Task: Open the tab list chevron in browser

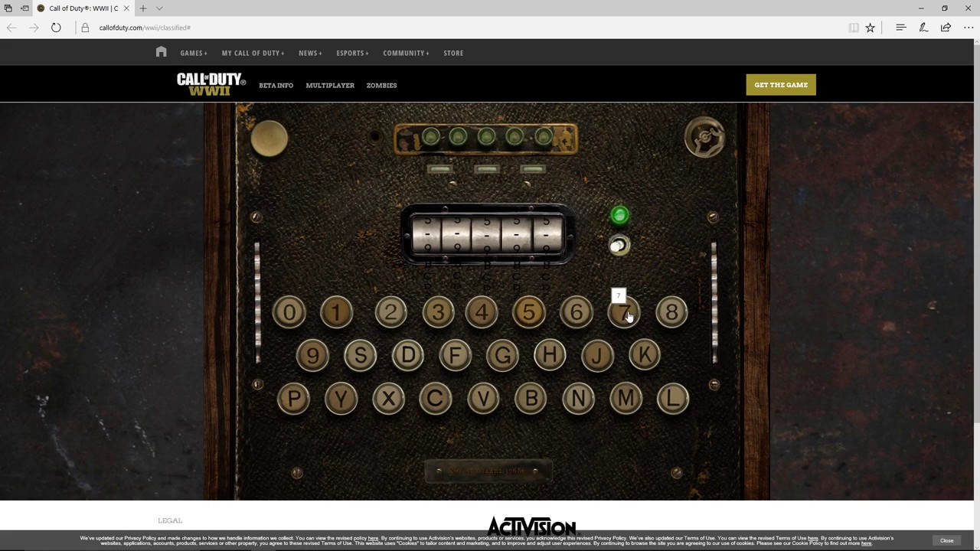Action: pyautogui.click(x=159, y=8)
